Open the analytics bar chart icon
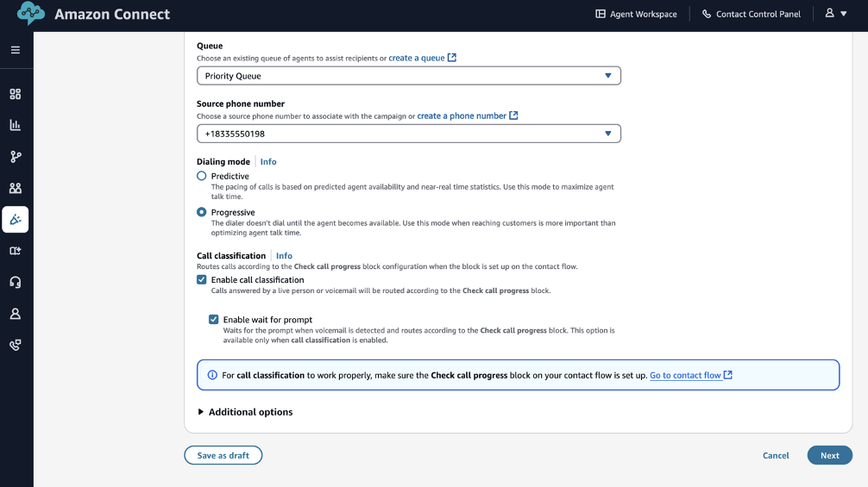 click(x=16, y=125)
